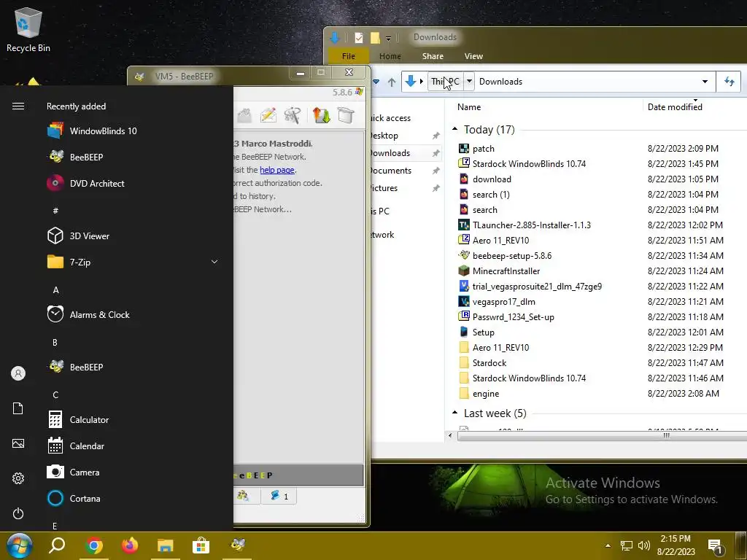Click the Start menu hamburger icon

pyautogui.click(x=18, y=106)
